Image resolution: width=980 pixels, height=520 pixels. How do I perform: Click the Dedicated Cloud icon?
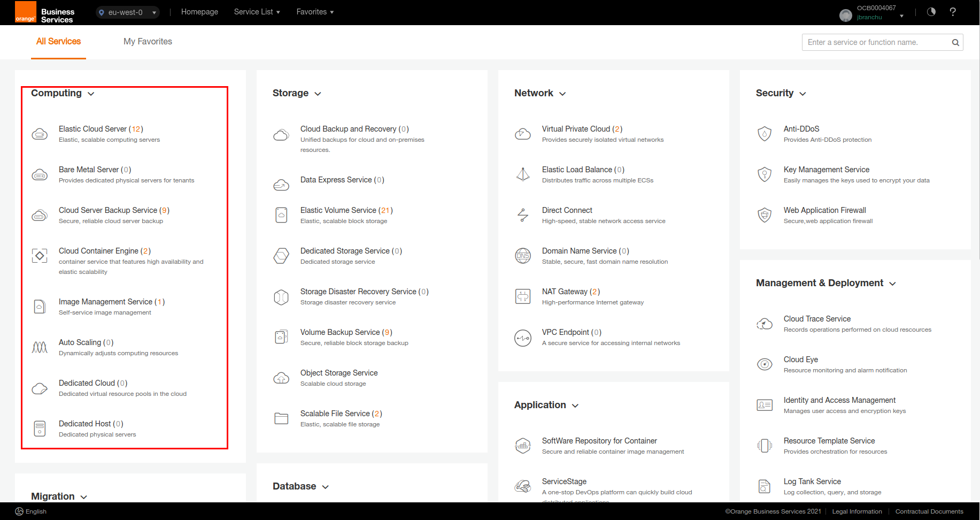40,388
